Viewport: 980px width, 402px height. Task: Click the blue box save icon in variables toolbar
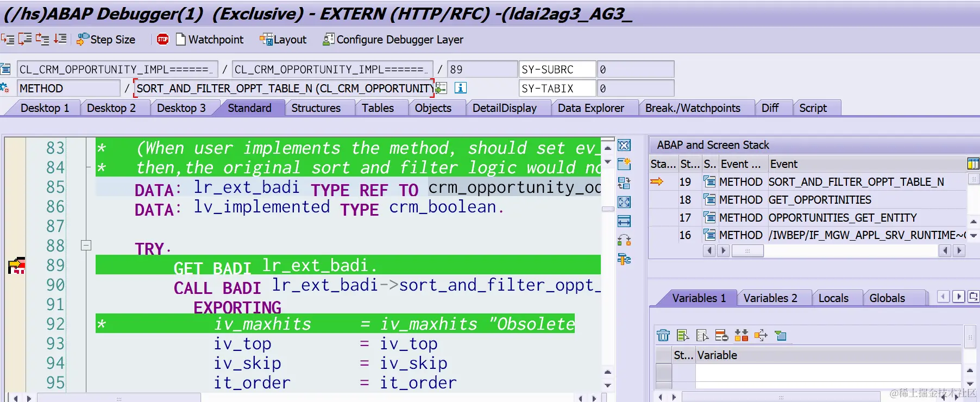(781, 335)
